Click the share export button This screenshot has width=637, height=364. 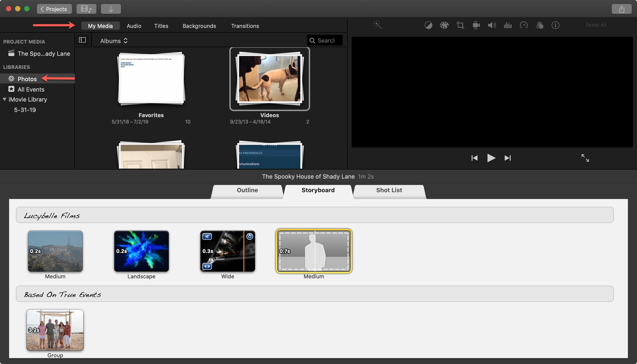pos(621,9)
